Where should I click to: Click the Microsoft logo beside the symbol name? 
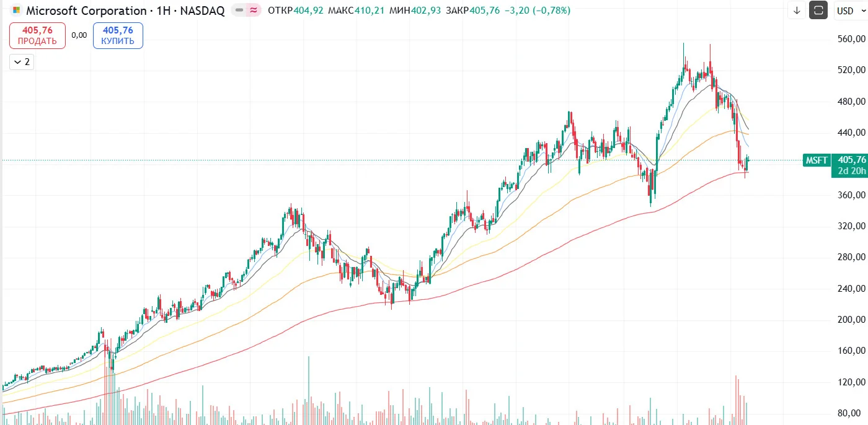point(17,11)
